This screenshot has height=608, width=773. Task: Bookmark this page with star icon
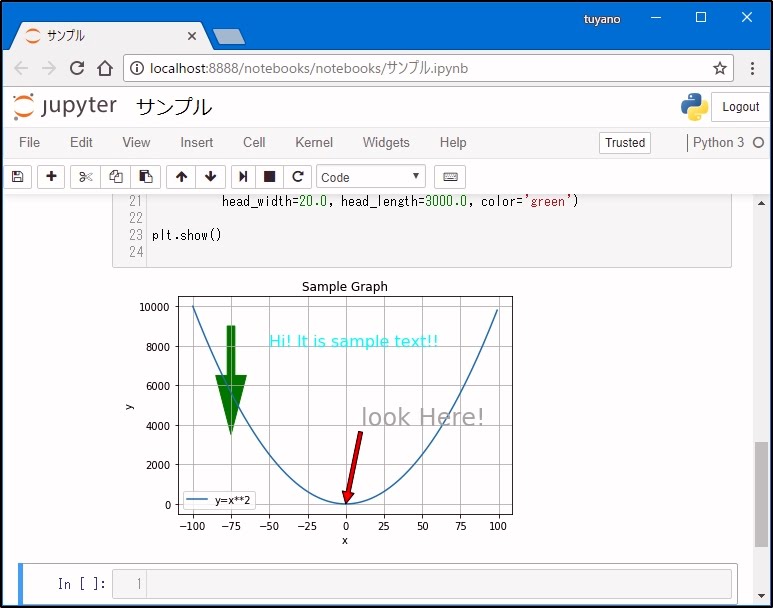[719, 69]
